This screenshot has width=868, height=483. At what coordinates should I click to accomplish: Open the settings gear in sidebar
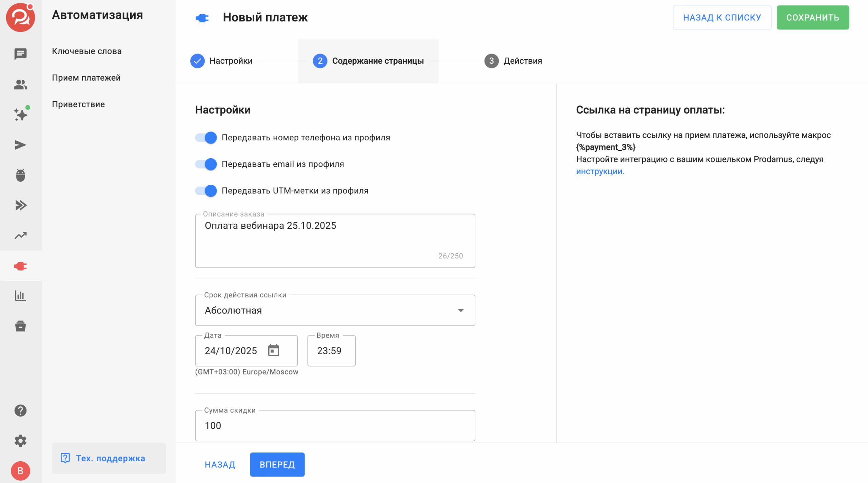20,441
